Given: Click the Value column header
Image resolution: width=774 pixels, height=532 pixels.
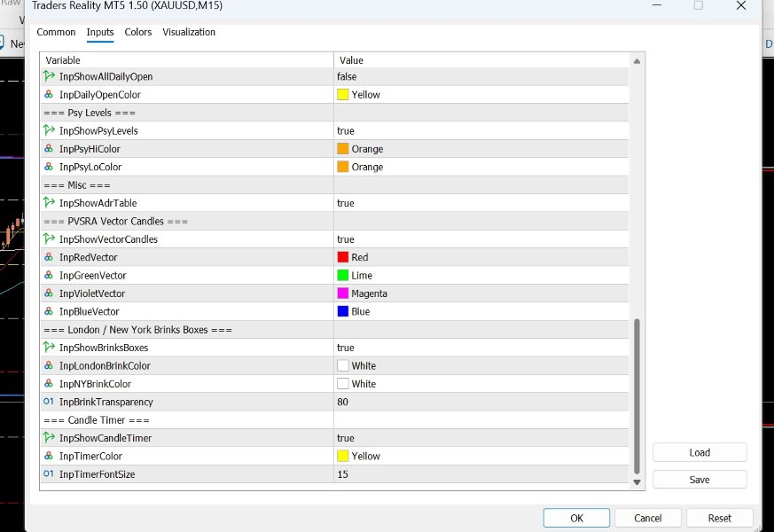Looking at the screenshot, I should [x=481, y=60].
